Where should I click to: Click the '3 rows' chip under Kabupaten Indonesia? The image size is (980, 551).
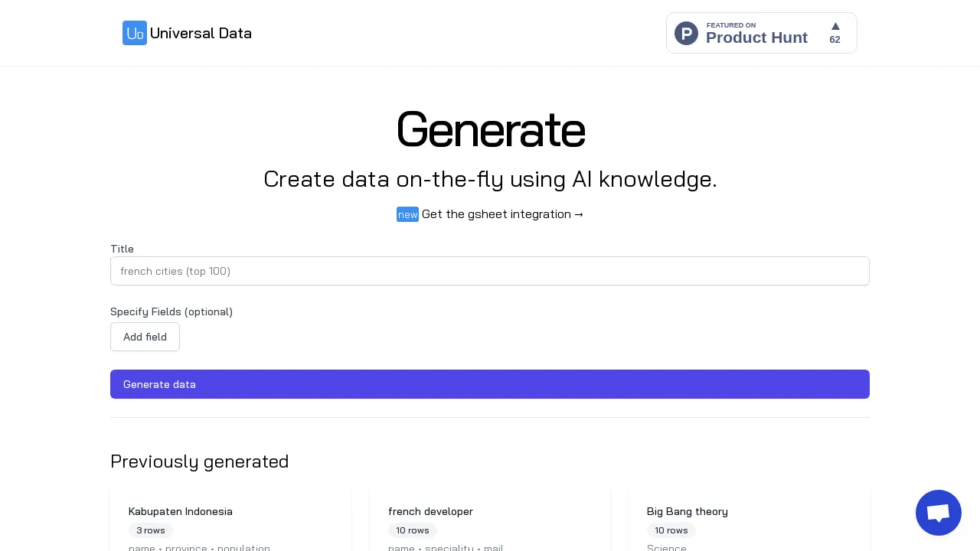tap(151, 530)
